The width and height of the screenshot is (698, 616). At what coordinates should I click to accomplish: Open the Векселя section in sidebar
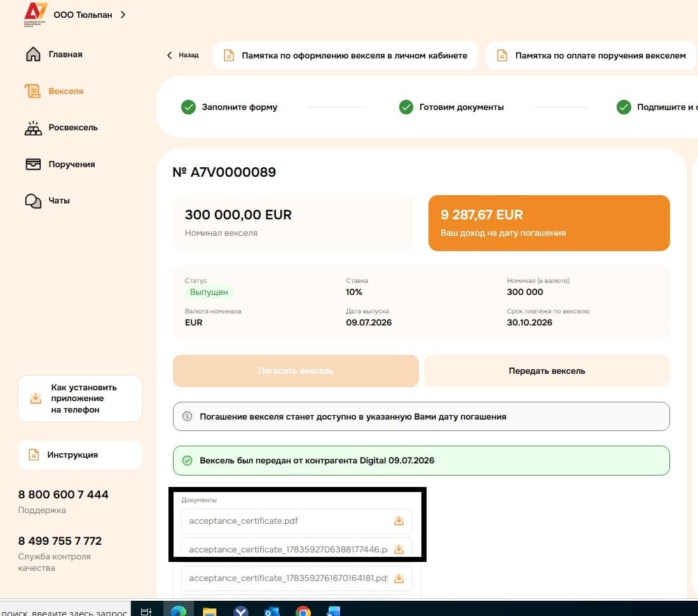[54, 91]
